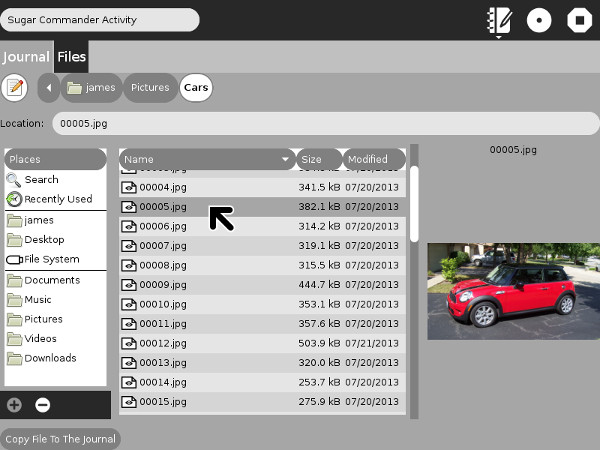Click Copy File To The Journal
Image resolution: width=600 pixels, height=450 pixels.
coord(59,439)
